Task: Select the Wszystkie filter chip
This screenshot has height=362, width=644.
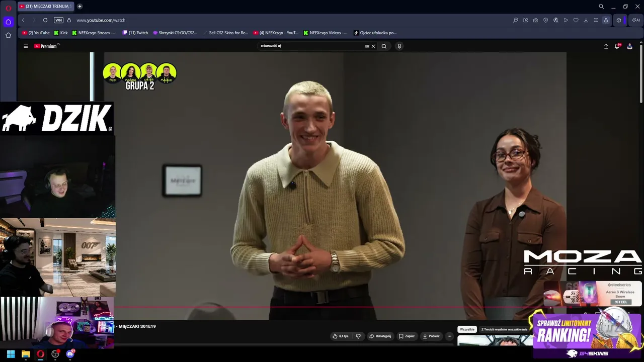Action: tap(467, 329)
